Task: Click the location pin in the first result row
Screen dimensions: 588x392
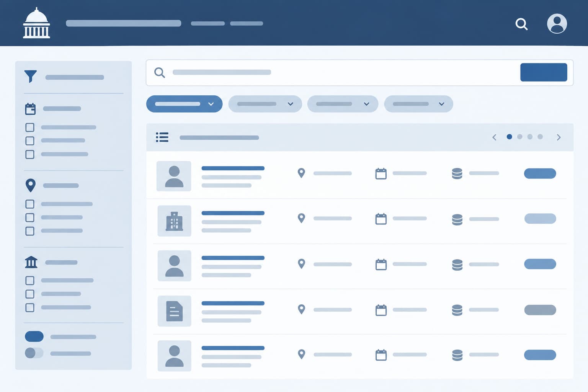Action: click(302, 173)
